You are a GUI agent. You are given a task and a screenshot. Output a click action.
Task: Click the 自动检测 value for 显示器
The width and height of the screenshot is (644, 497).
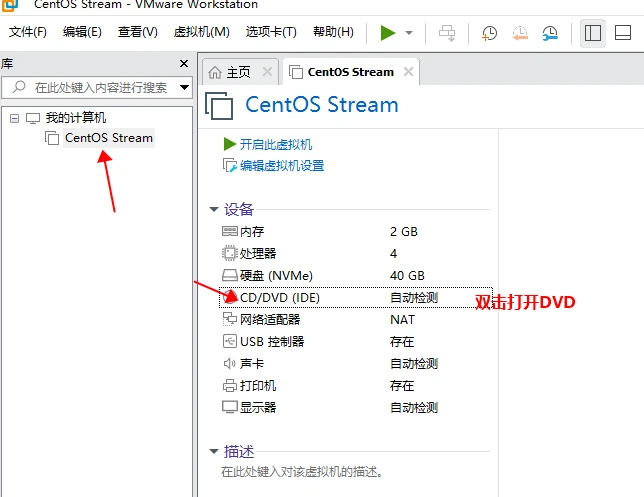click(x=414, y=407)
